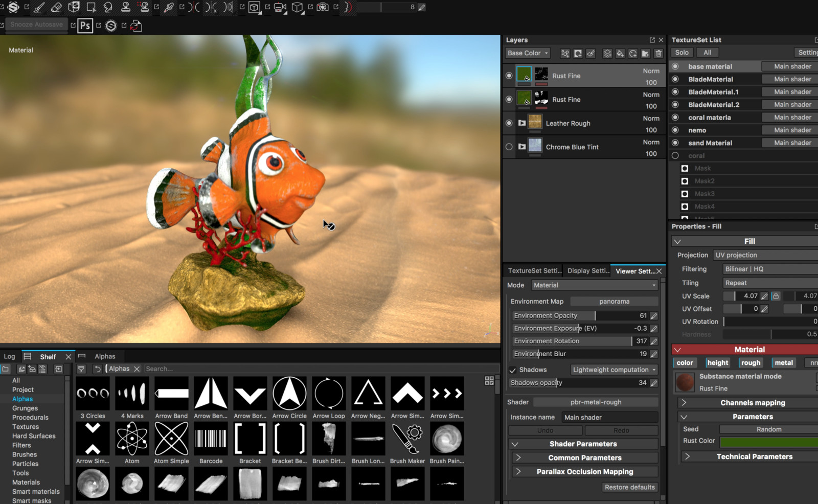
Task: Toggle visibility of BladeMaterial texture set
Action: [675, 79]
